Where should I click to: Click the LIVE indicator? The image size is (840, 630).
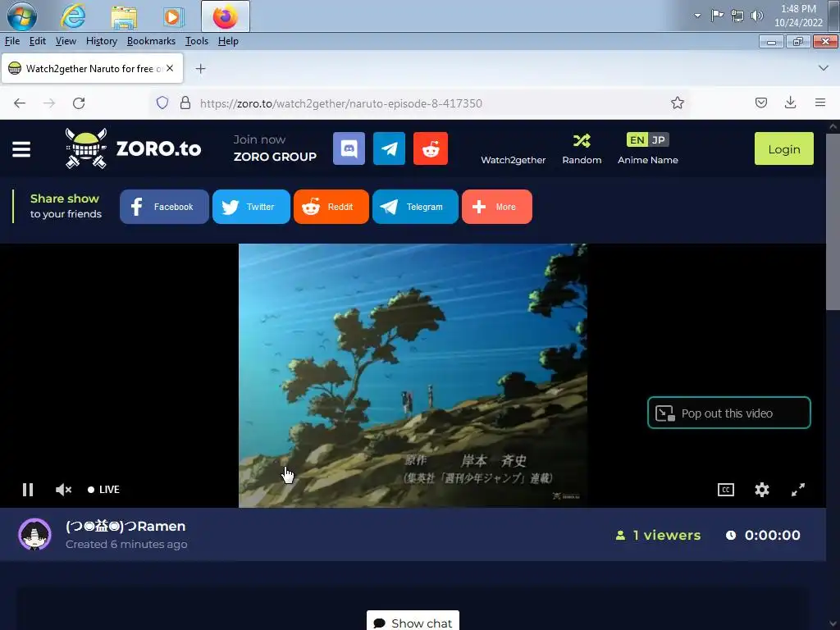pyautogui.click(x=104, y=490)
